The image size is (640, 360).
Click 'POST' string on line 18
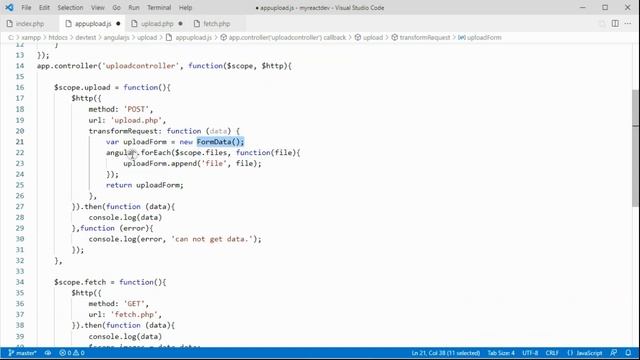pos(136,109)
